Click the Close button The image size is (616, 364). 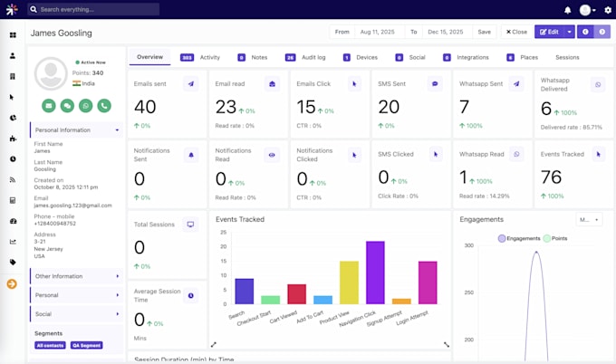tap(516, 32)
